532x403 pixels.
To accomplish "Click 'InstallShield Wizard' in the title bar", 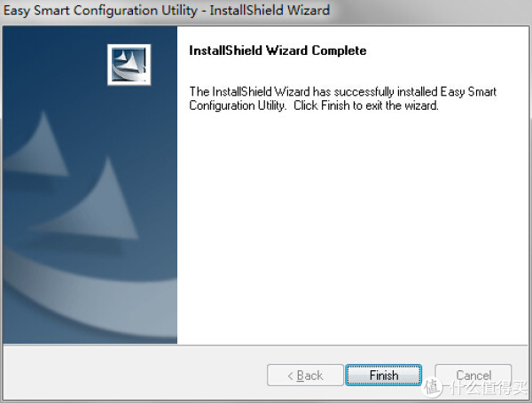I will tap(270, 10).
